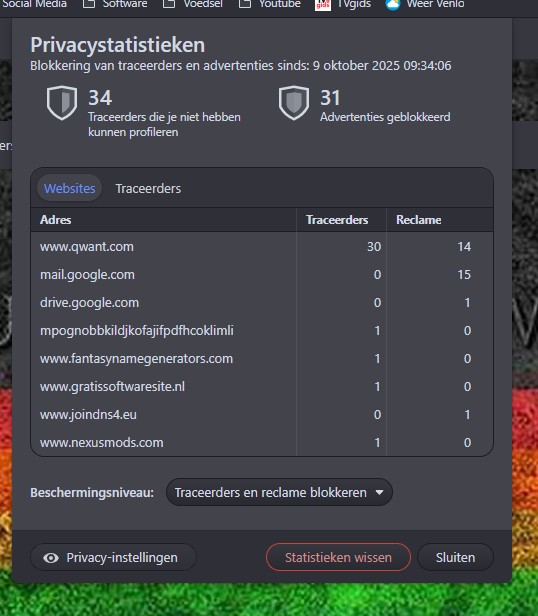The width and height of the screenshot is (538, 616).
Task: Select the Websites tab
Action: 70,189
